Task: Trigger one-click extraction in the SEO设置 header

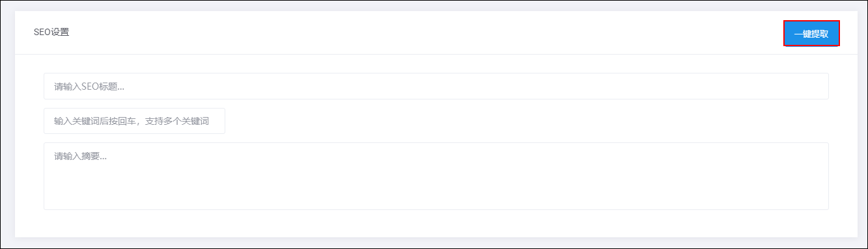Action: pos(811,34)
